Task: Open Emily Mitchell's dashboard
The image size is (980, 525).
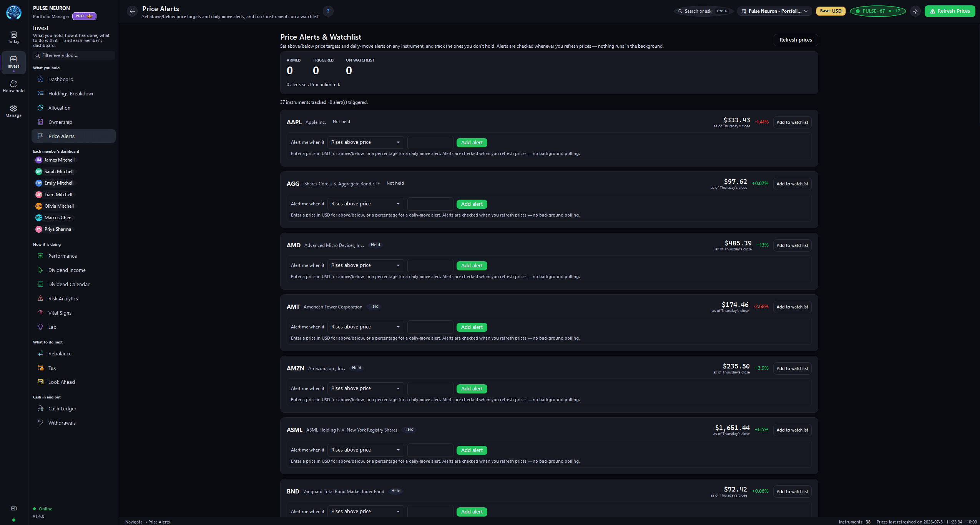Action: [x=55, y=183]
